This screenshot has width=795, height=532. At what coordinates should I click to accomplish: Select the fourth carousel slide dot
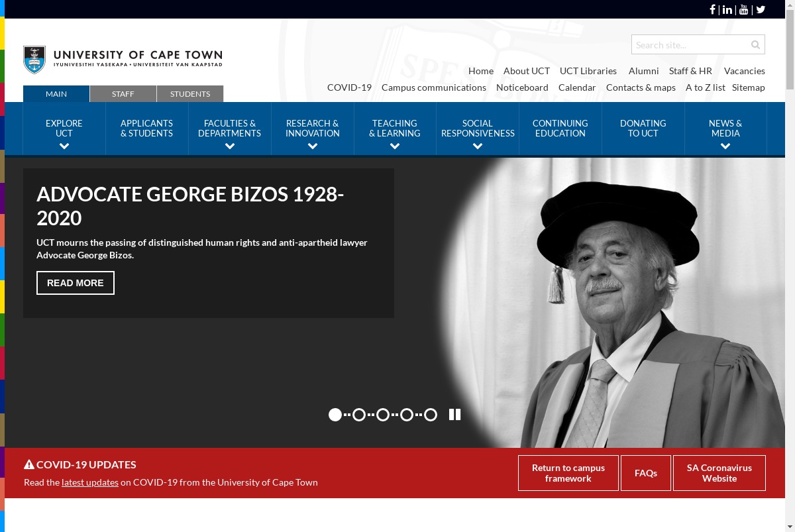pyautogui.click(x=407, y=415)
